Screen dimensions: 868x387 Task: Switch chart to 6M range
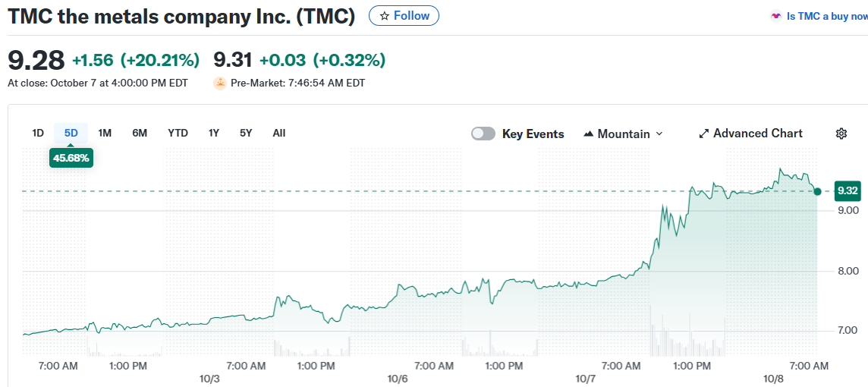pos(140,133)
